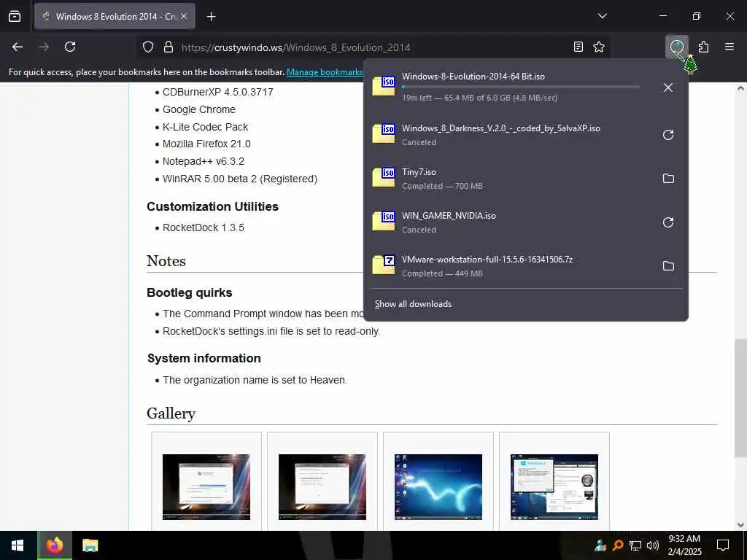Select the K-Lite Codec Pack list item
The height and width of the screenshot is (560, 747).
205,127
